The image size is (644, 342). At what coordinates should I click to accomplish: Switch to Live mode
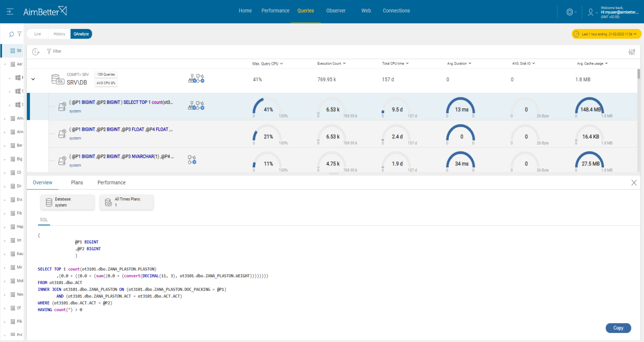(37, 34)
